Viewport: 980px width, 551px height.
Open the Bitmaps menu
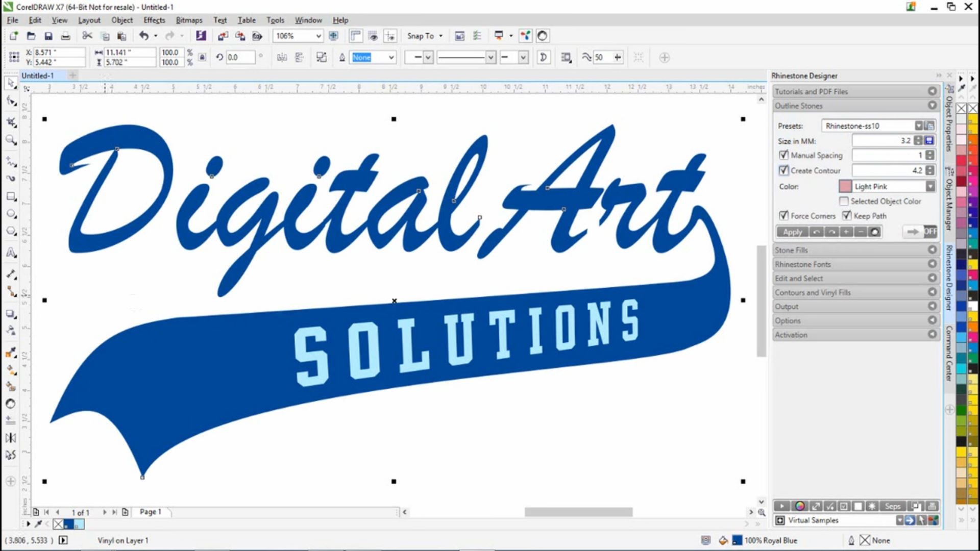click(189, 20)
